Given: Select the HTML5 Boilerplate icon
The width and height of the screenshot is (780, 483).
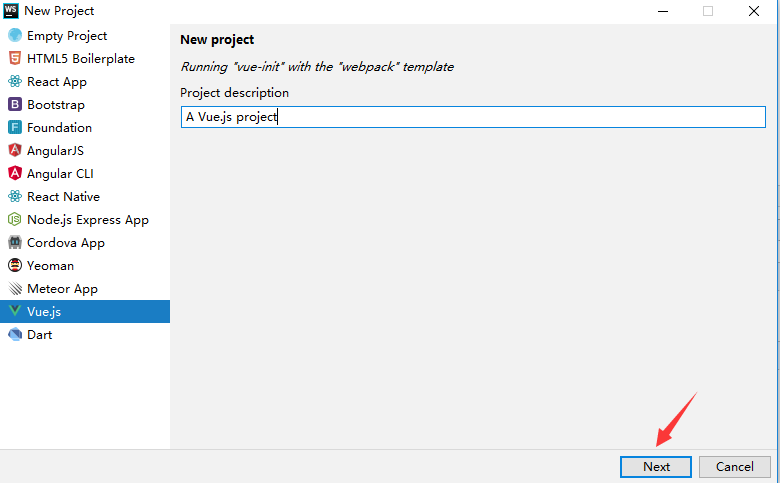Looking at the screenshot, I should 15,59.
